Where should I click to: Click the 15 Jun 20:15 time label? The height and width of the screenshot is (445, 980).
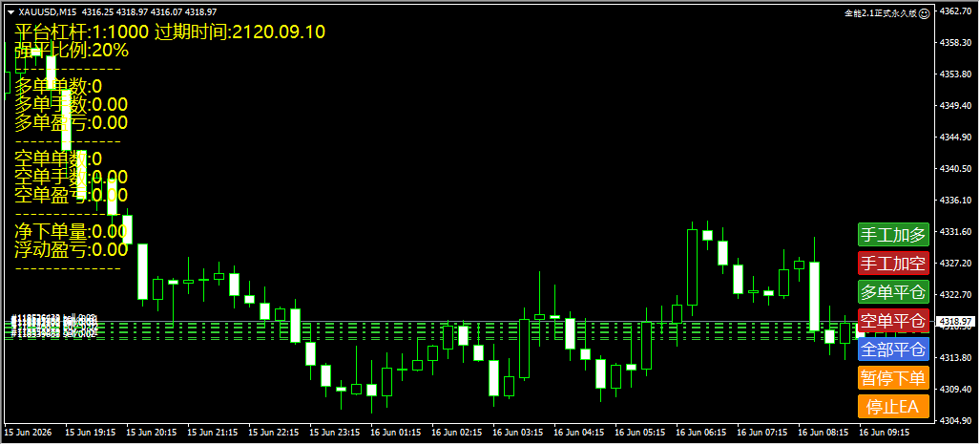click(152, 433)
